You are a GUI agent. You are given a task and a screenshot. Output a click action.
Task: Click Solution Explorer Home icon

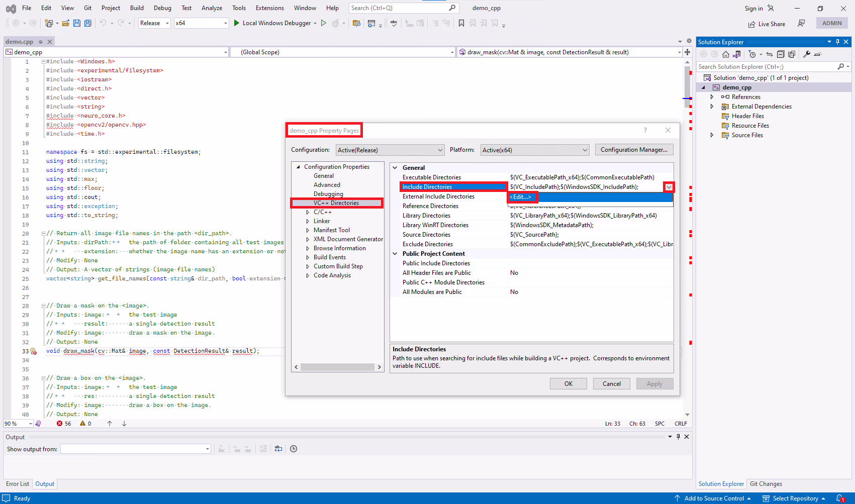point(726,54)
